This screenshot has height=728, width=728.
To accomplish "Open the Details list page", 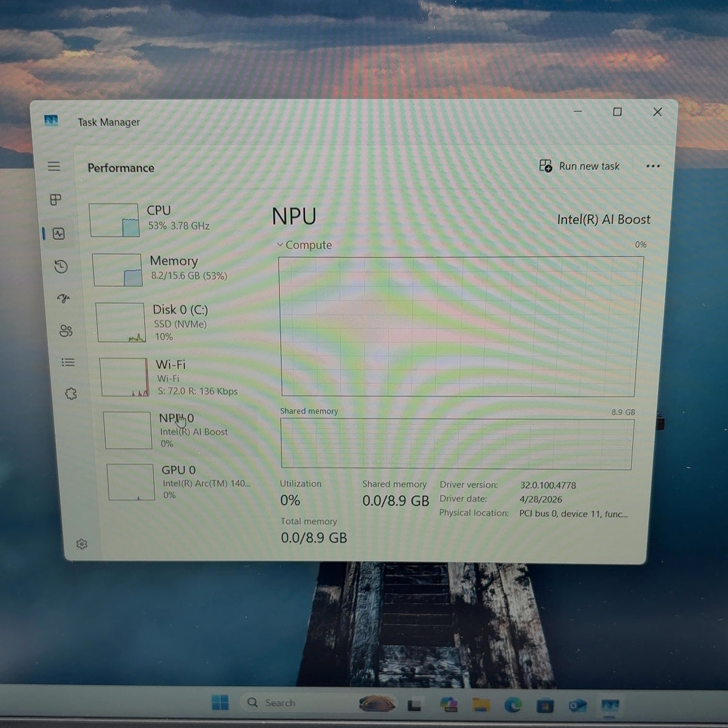I will pyautogui.click(x=68, y=362).
